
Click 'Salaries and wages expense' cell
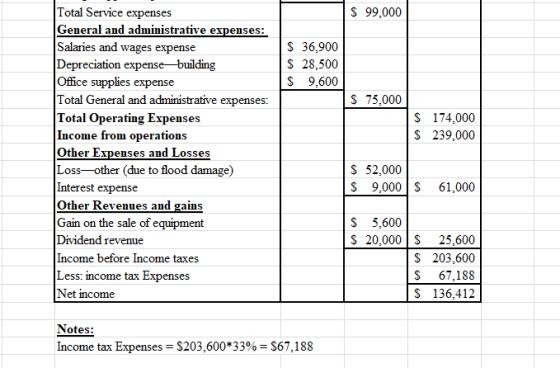pyautogui.click(x=126, y=47)
